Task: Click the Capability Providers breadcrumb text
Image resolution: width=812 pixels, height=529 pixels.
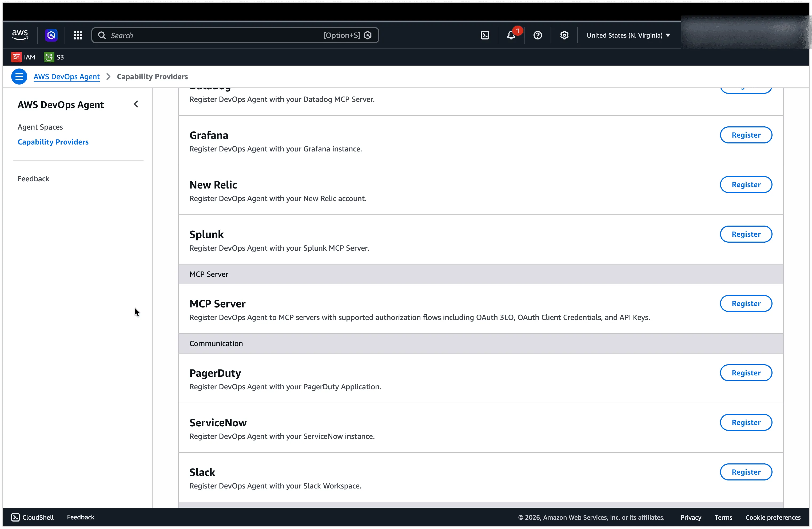Action: (153, 77)
